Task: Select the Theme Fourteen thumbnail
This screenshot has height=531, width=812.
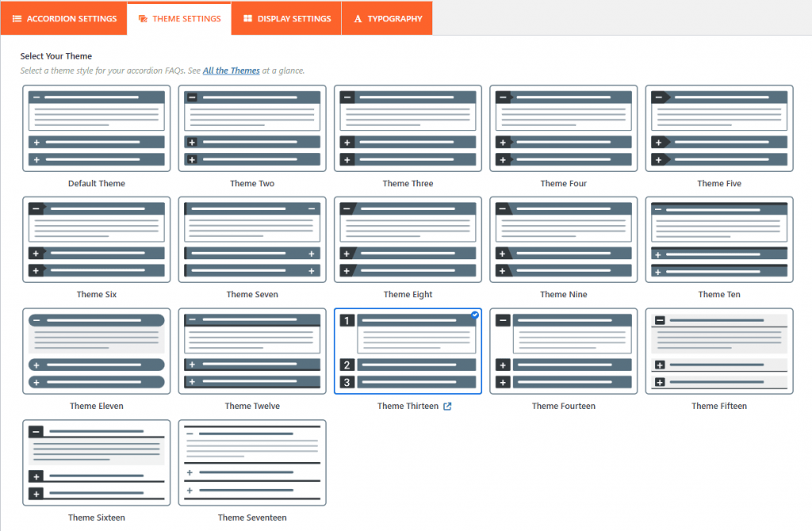Action: 564,351
